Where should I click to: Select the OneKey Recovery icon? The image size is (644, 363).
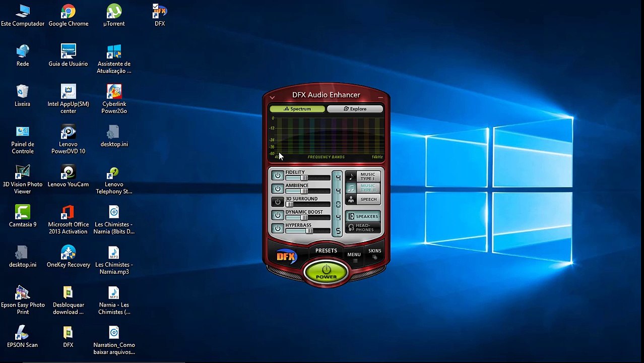tap(68, 257)
